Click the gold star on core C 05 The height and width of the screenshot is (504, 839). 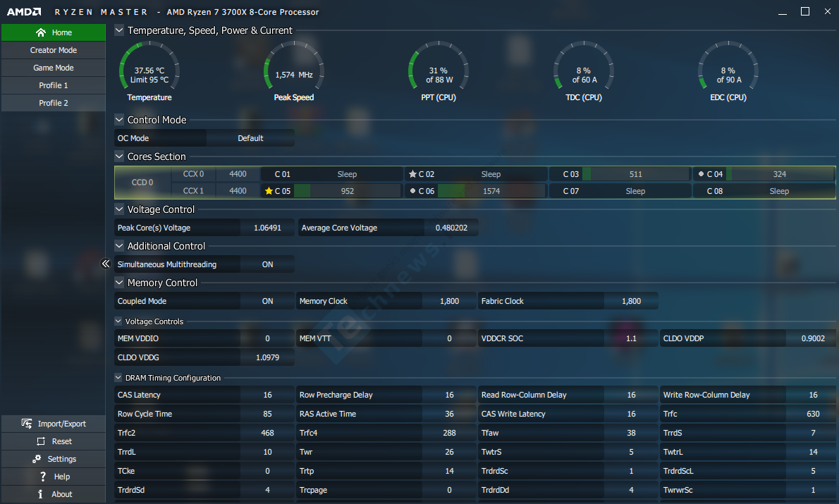[x=269, y=191]
